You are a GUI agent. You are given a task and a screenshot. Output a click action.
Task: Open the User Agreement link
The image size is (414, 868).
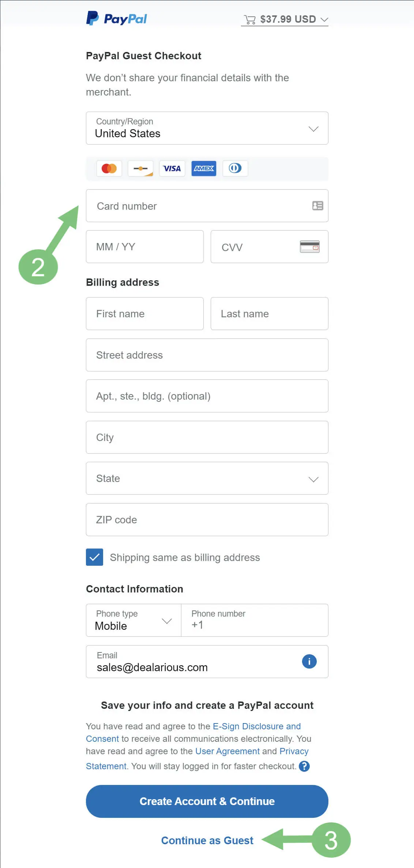(x=227, y=751)
